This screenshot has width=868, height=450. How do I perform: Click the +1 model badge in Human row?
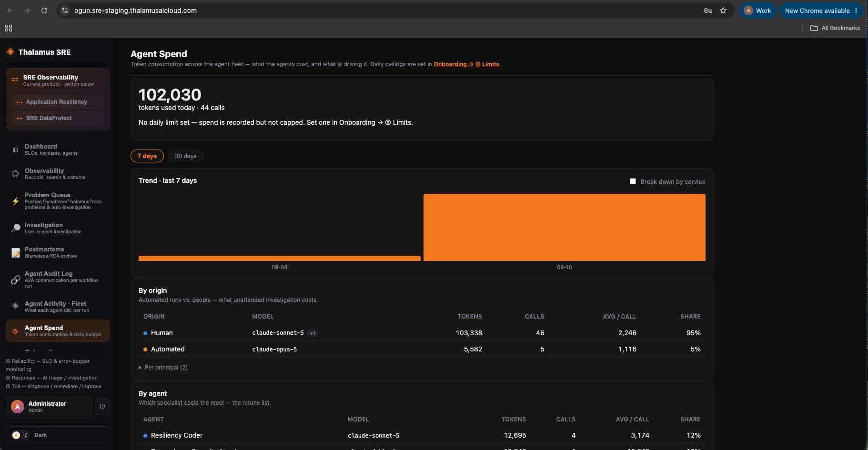pyautogui.click(x=313, y=333)
